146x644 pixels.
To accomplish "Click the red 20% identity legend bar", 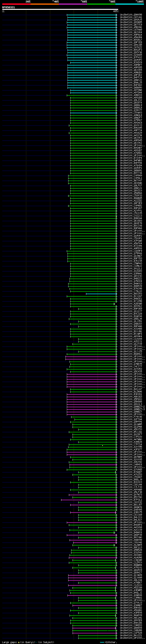I will point(16,4).
